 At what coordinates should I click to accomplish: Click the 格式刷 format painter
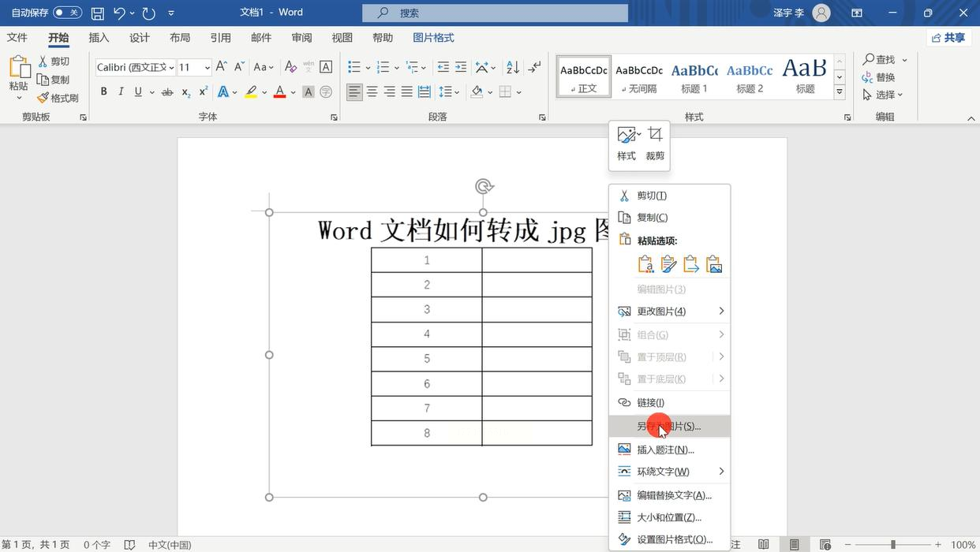[58, 98]
